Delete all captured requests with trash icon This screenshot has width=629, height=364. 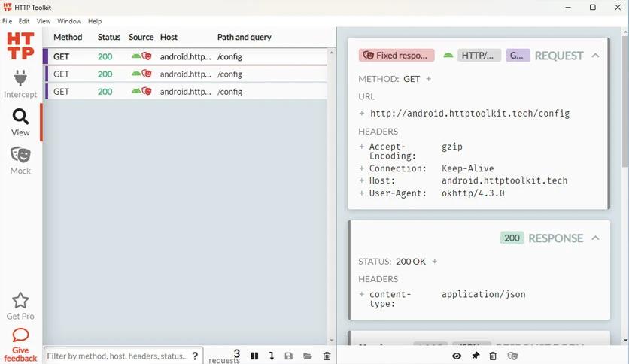(327, 356)
